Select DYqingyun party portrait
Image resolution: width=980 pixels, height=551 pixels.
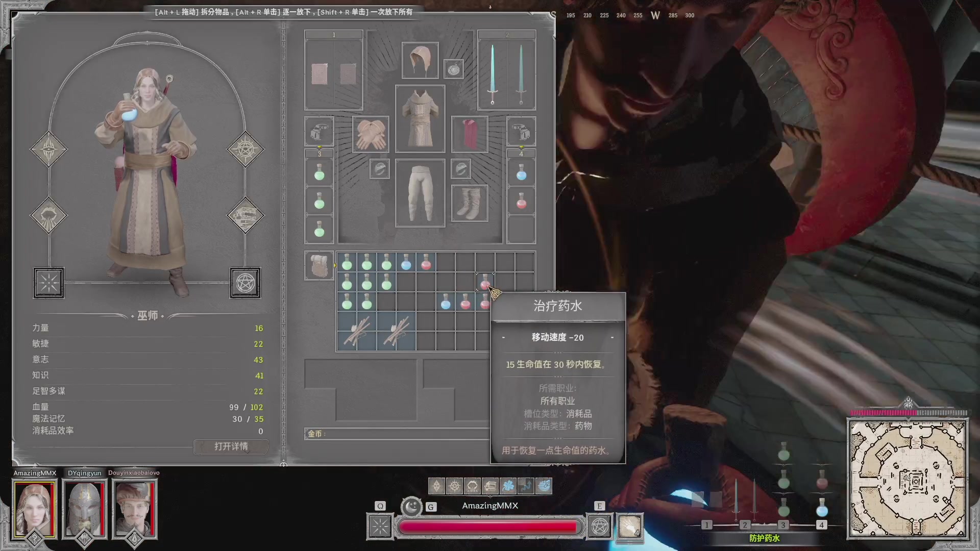(x=84, y=509)
